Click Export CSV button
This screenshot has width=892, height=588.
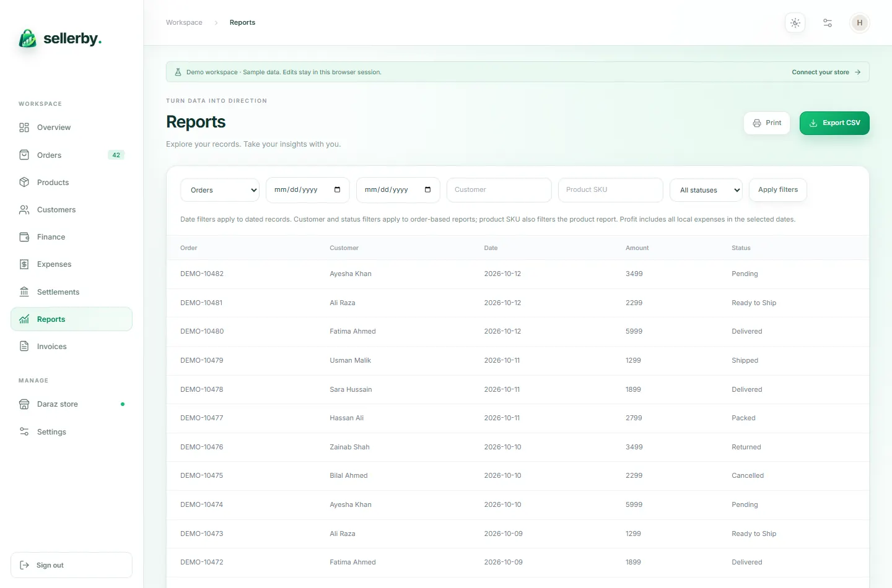point(834,123)
